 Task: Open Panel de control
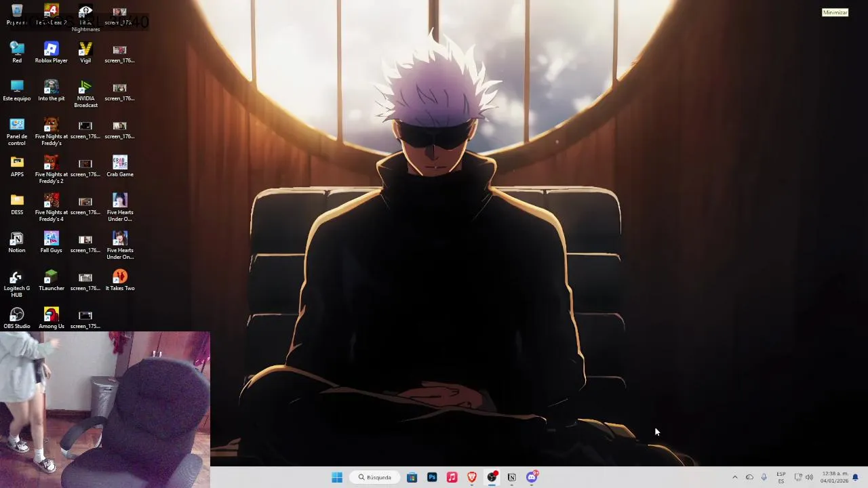point(17,132)
